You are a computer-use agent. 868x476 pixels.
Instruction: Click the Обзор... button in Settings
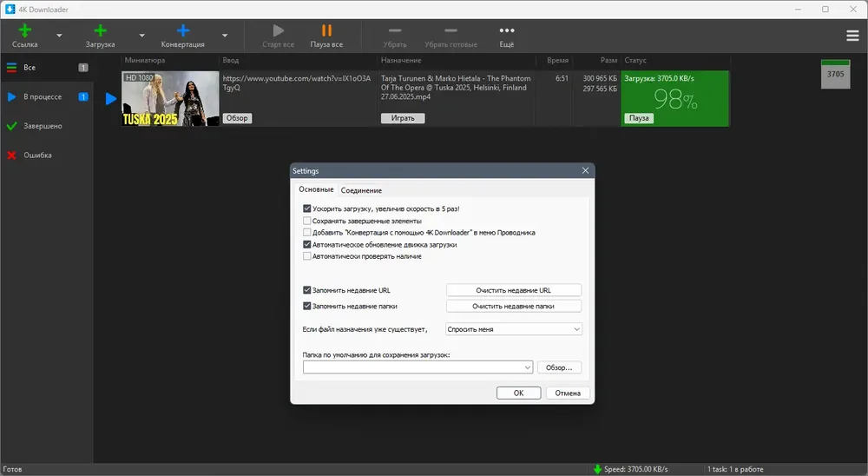(x=559, y=367)
